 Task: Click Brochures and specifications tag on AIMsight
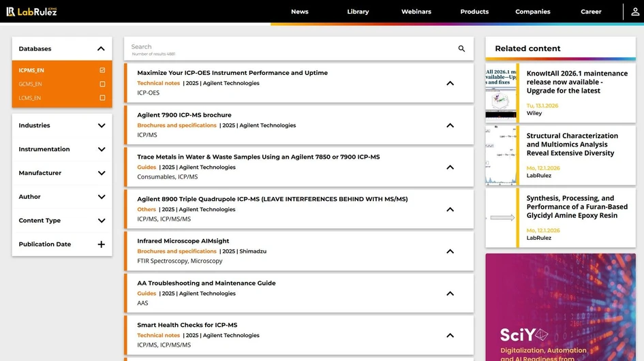coord(177,251)
